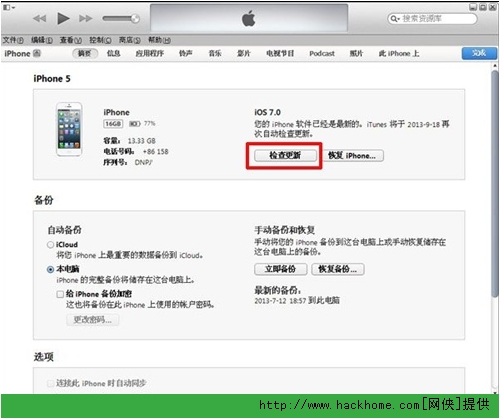Toggle 连接此 iPhone 时自动同步 checkbox
The image size is (500, 419).
pos(50,384)
